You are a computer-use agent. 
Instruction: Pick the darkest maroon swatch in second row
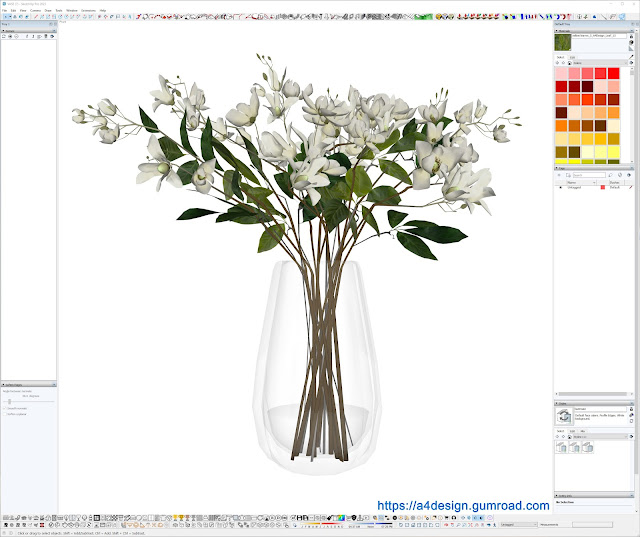pyautogui.click(x=587, y=87)
